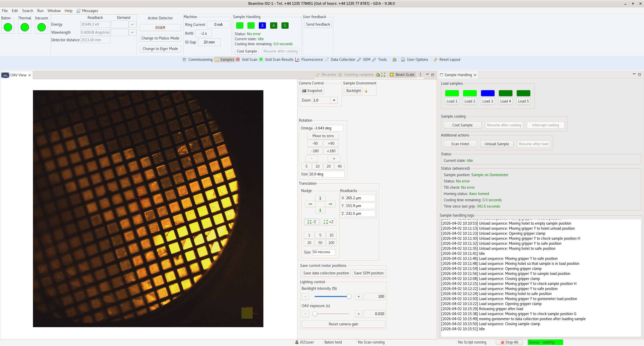Toggle the Beam Scale overlay
The height and width of the screenshot is (346, 644).
(x=402, y=75)
